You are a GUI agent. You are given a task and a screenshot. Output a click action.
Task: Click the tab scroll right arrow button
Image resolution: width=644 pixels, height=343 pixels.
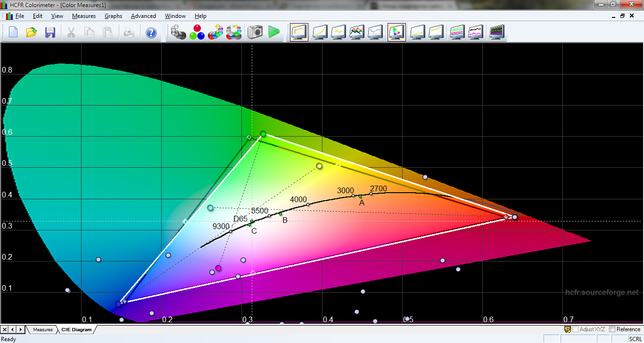(21, 329)
